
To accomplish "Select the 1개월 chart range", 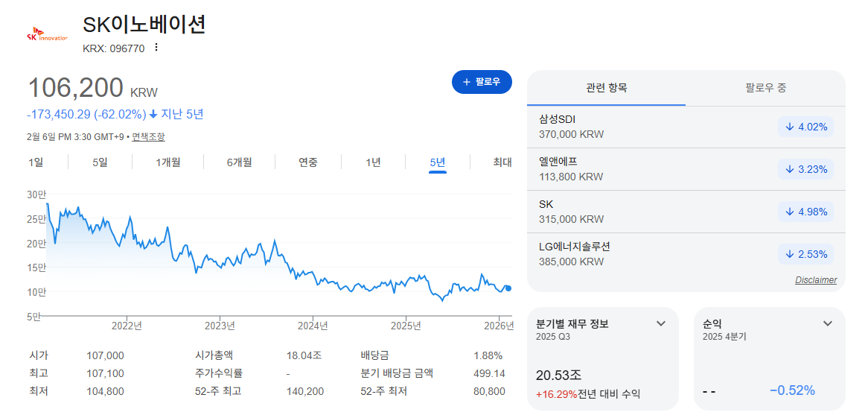I will 167,162.
